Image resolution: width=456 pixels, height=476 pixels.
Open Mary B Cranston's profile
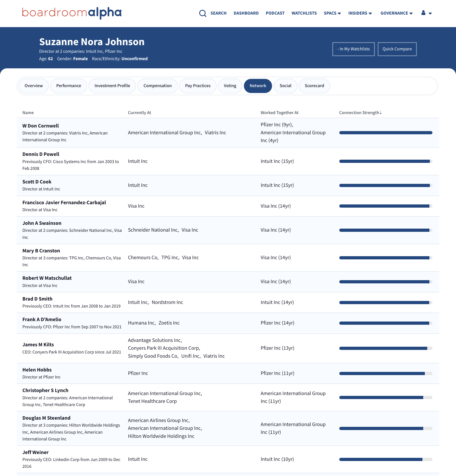(41, 251)
